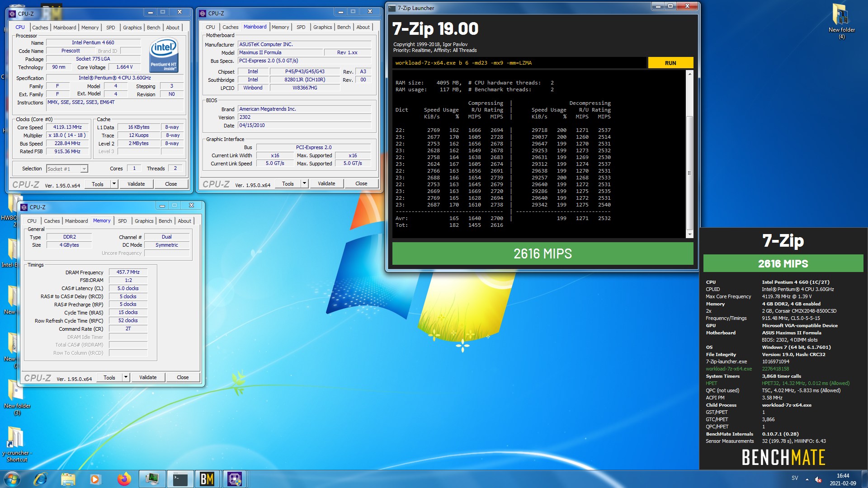Image resolution: width=868 pixels, height=488 pixels.
Task: Open About tab in Memory window
Action: [184, 221]
